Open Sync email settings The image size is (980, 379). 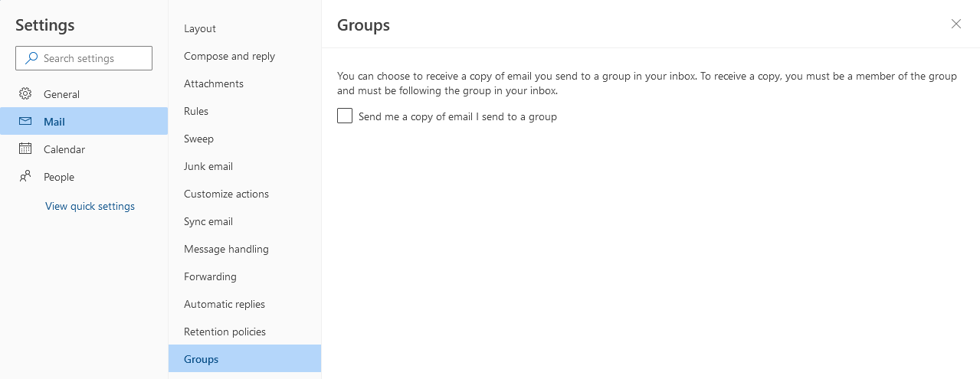[208, 221]
